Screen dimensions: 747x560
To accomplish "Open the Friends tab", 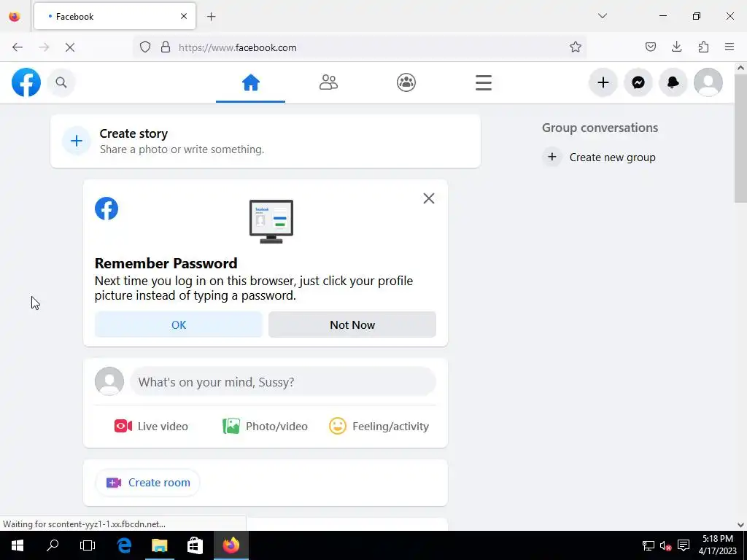I will [x=328, y=83].
